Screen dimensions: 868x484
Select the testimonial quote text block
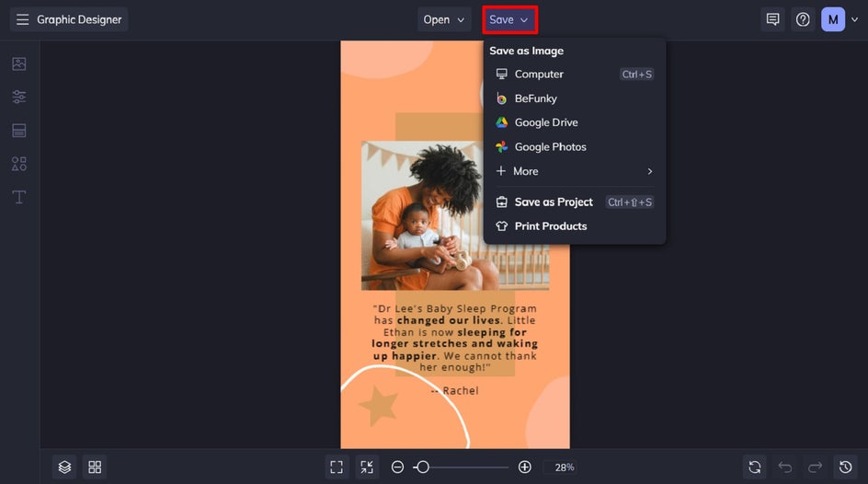click(x=454, y=338)
